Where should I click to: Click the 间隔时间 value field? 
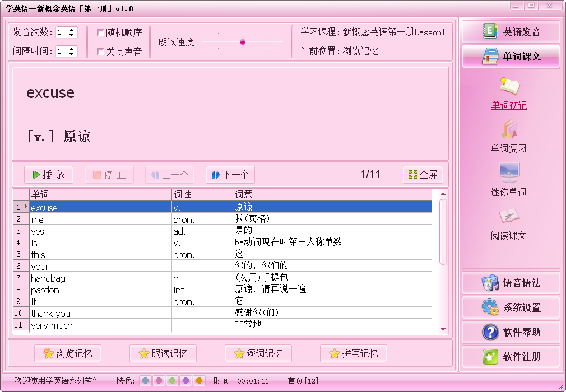coord(62,51)
